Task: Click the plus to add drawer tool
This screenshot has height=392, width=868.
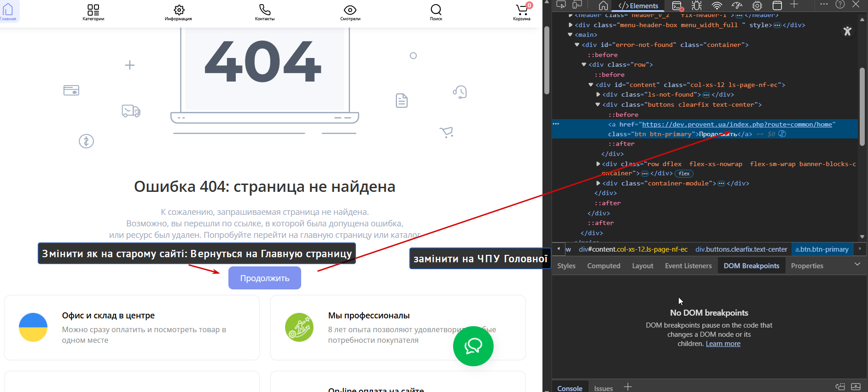Action: point(628,387)
